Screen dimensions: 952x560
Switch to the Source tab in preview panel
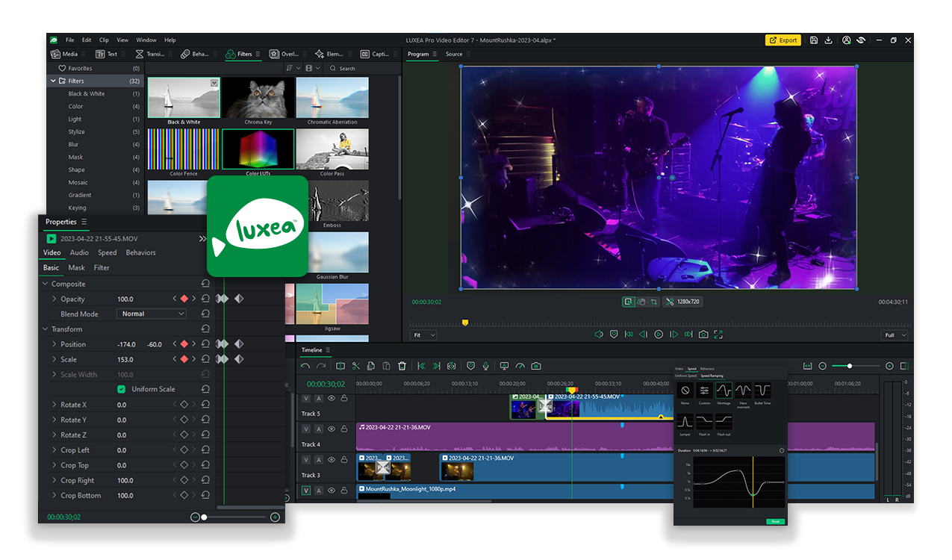tap(454, 54)
